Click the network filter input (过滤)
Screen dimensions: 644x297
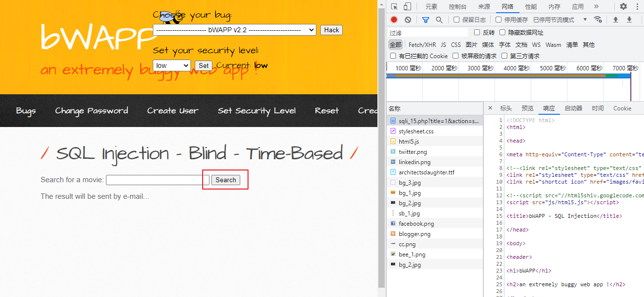(427, 32)
